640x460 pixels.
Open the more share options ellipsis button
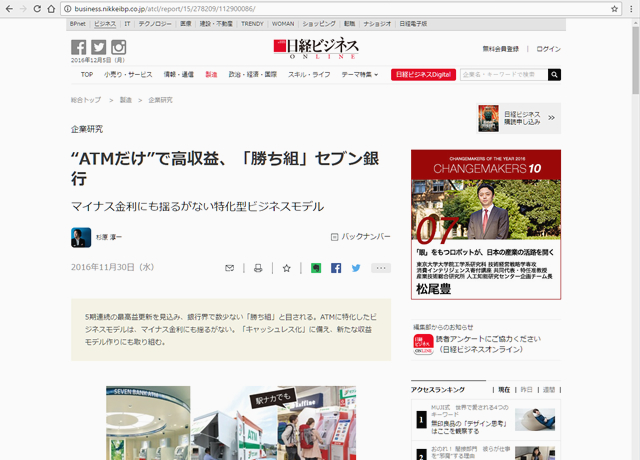(380, 268)
